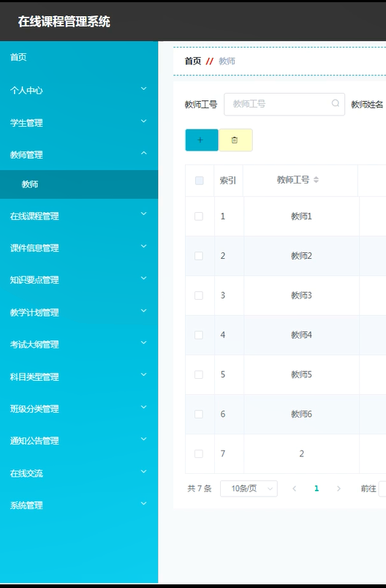Click the 教师工号 search input field
Screen dimensions: 386x588
pos(284,105)
